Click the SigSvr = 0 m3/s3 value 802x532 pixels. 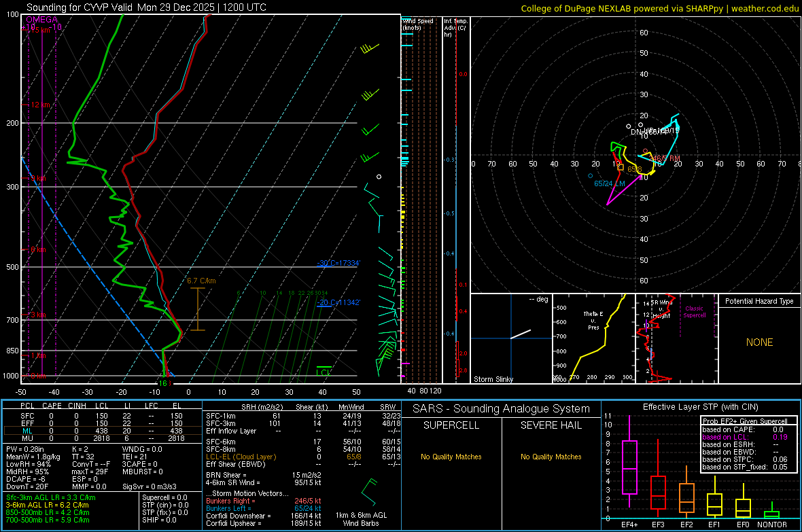[150, 486]
